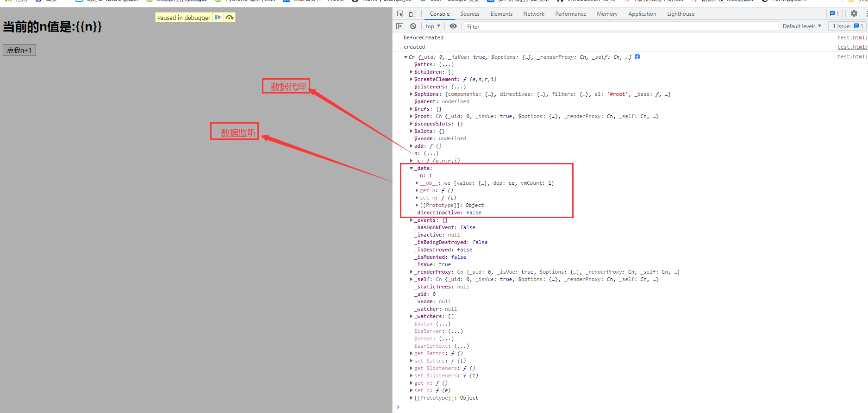Open test.html link for created log
This screenshot has width=868, height=413.
point(852,47)
